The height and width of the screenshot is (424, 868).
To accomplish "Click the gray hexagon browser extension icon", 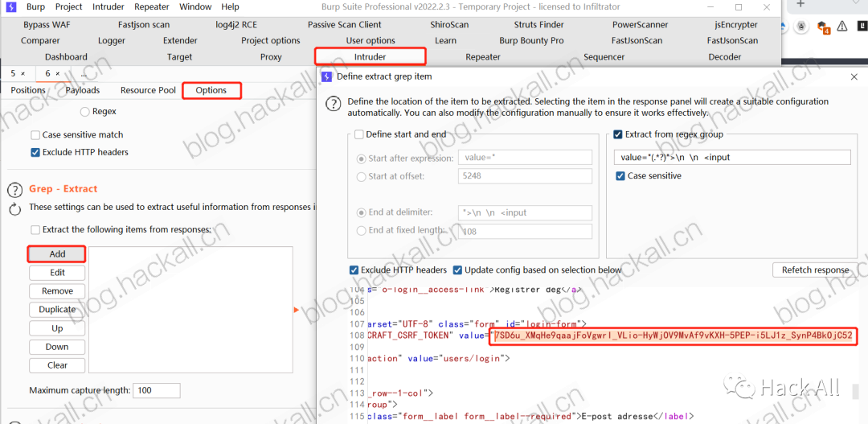I will click(x=801, y=26).
